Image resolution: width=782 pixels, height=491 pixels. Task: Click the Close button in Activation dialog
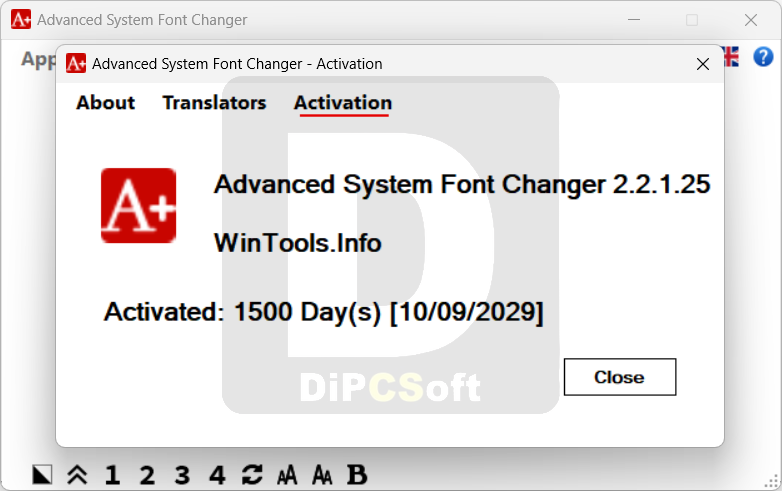pyautogui.click(x=620, y=377)
